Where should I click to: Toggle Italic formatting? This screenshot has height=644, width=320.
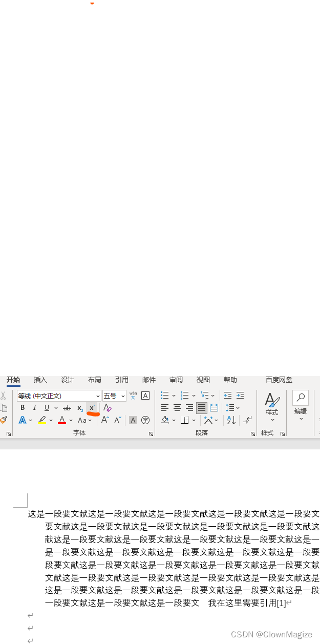pos(35,408)
